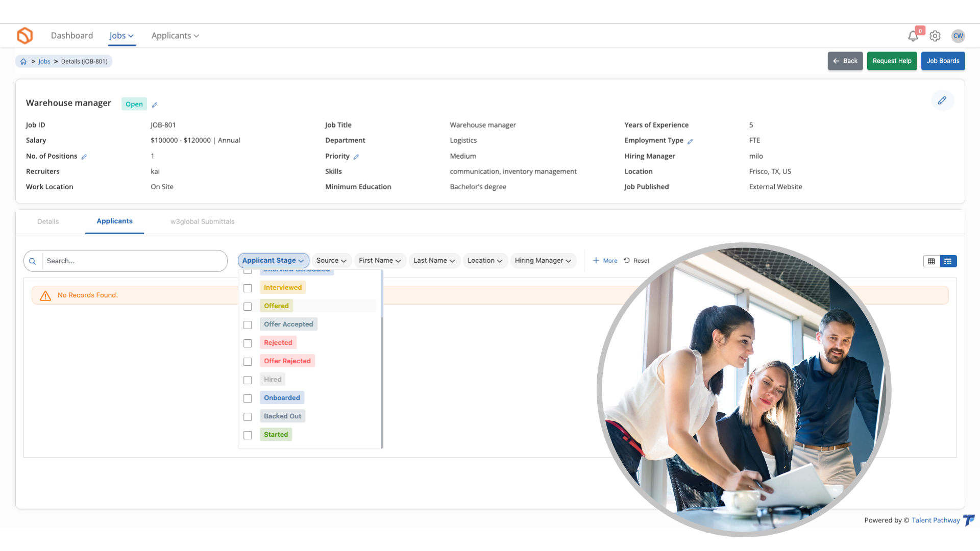980x551 pixels.
Task: Click the home icon in breadcrumb
Action: point(23,62)
